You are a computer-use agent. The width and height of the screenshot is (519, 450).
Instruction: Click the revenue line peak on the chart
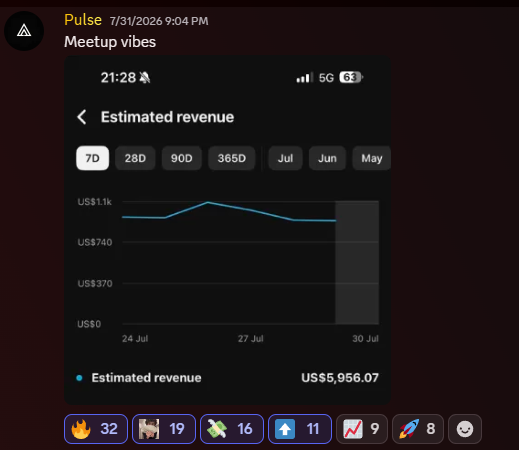[208, 202]
